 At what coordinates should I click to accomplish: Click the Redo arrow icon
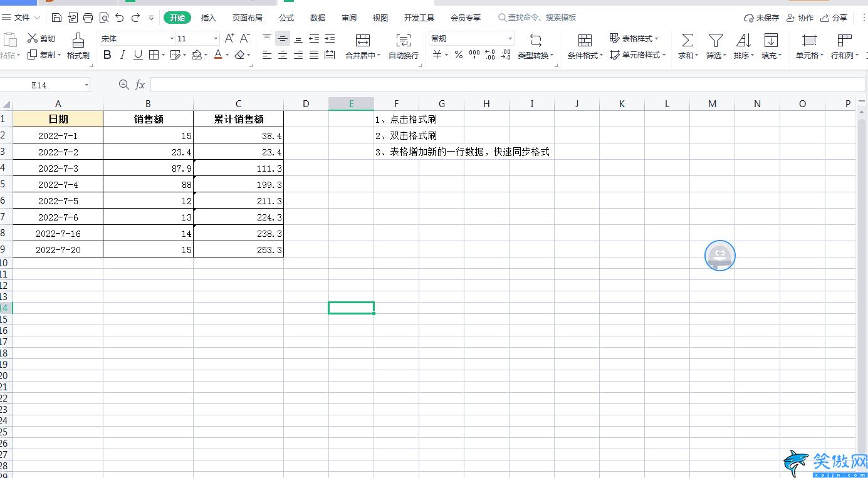pos(135,18)
